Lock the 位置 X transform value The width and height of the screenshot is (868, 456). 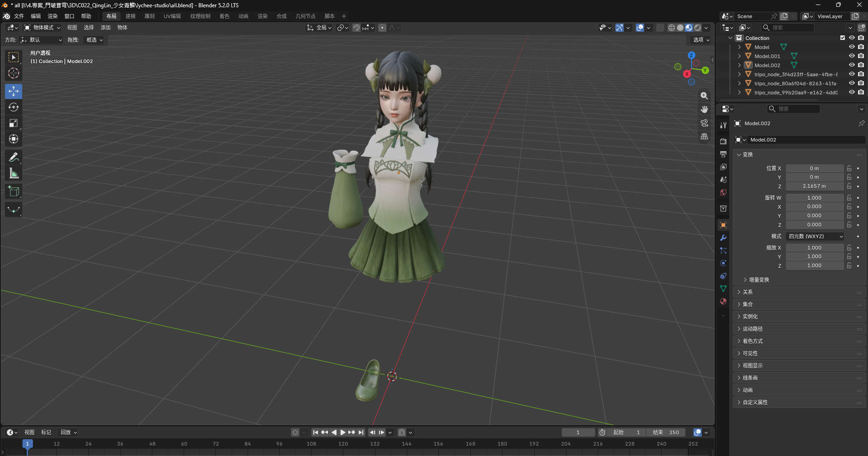[849, 168]
